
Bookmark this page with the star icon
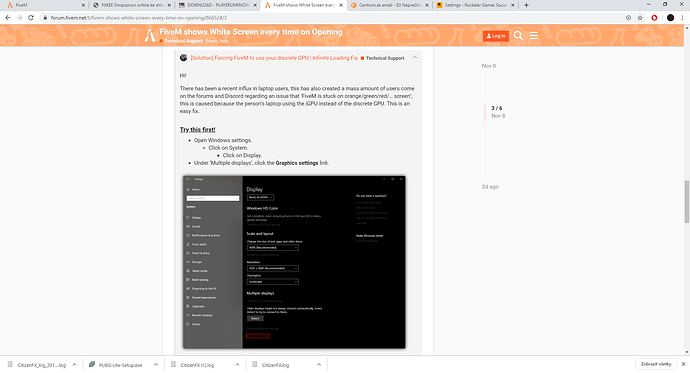click(640, 18)
